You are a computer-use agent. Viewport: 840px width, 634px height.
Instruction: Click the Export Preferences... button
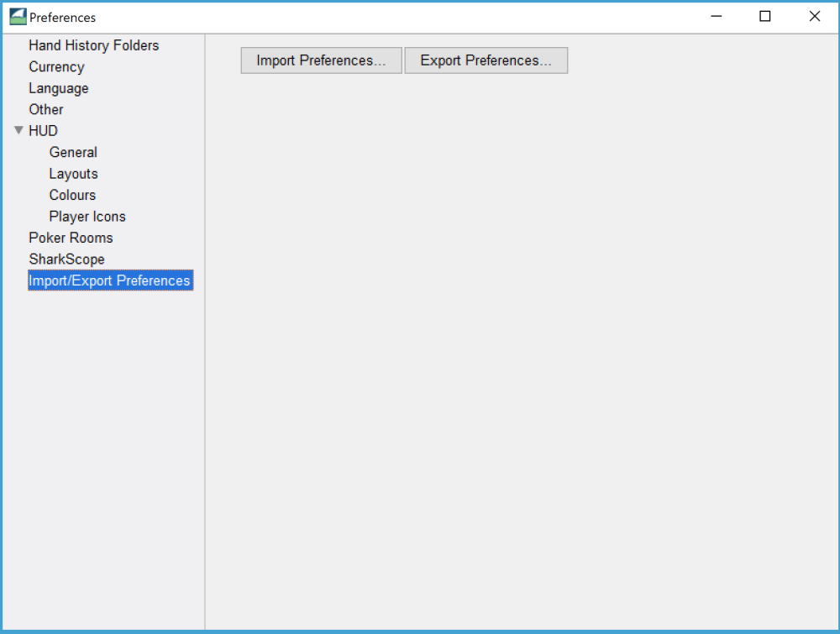coord(486,60)
